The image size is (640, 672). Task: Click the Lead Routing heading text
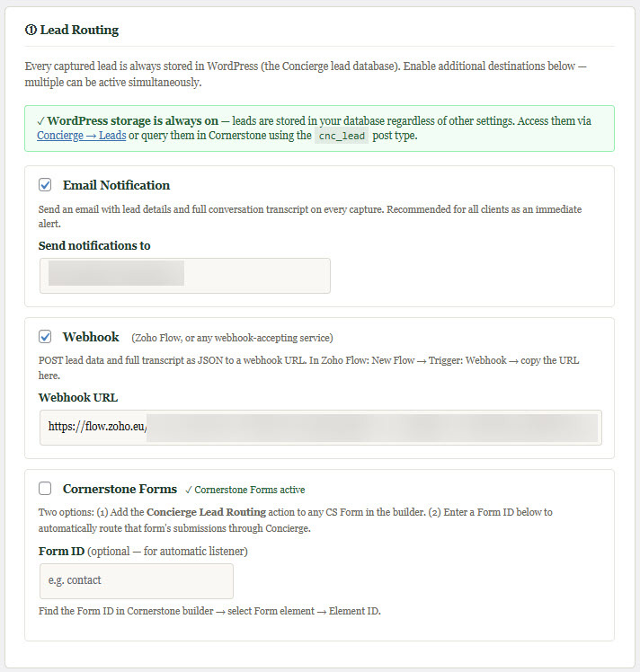coord(79,30)
